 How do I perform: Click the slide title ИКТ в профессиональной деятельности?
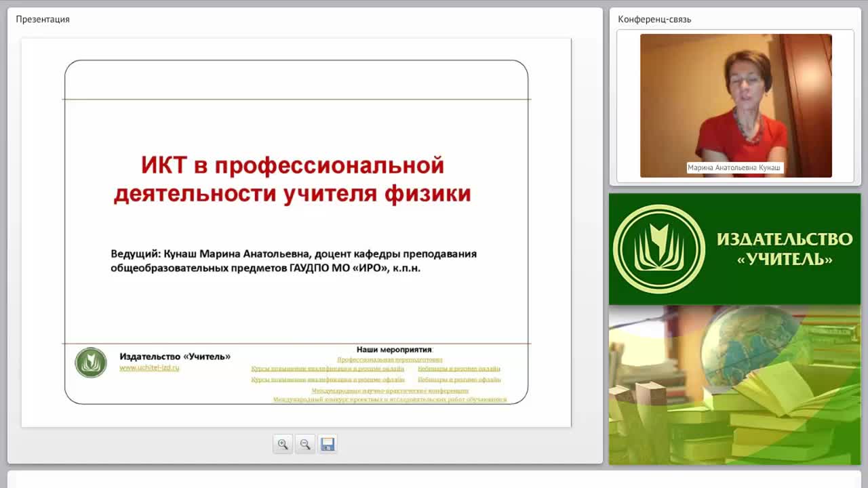(x=292, y=179)
